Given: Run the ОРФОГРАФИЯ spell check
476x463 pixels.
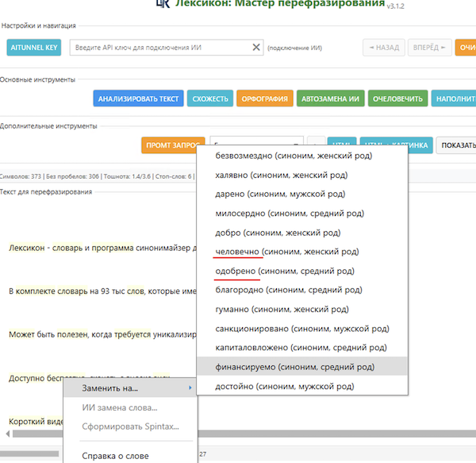Looking at the screenshot, I should click(x=263, y=98).
